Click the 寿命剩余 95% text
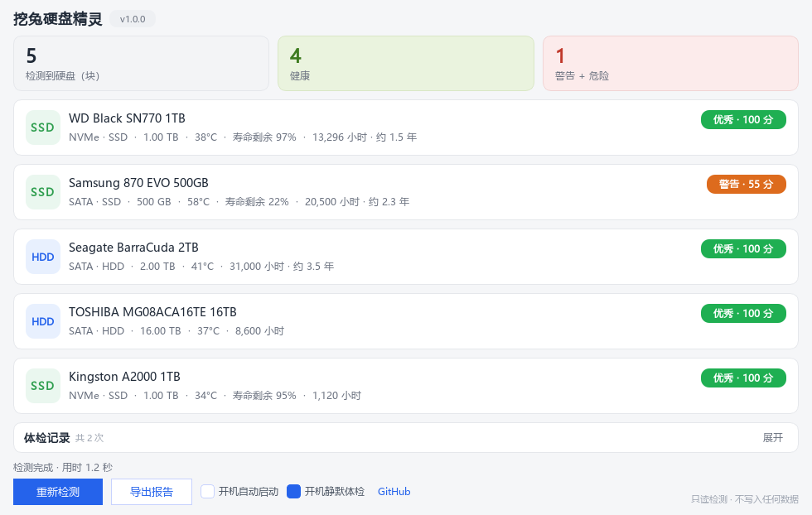The height and width of the screenshot is (515, 812). [x=264, y=396]
